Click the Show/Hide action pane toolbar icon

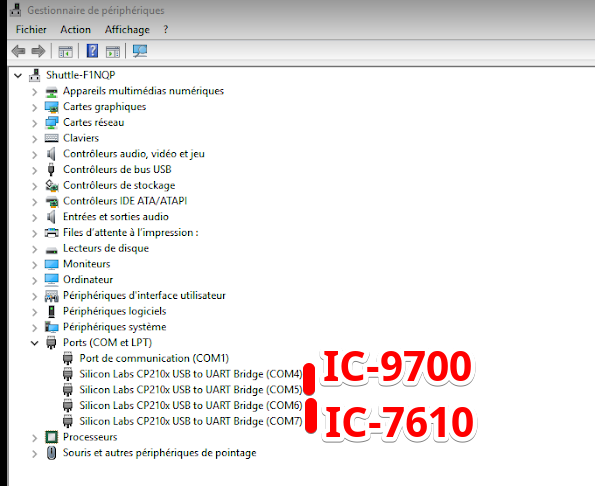(x=113, y=51)
